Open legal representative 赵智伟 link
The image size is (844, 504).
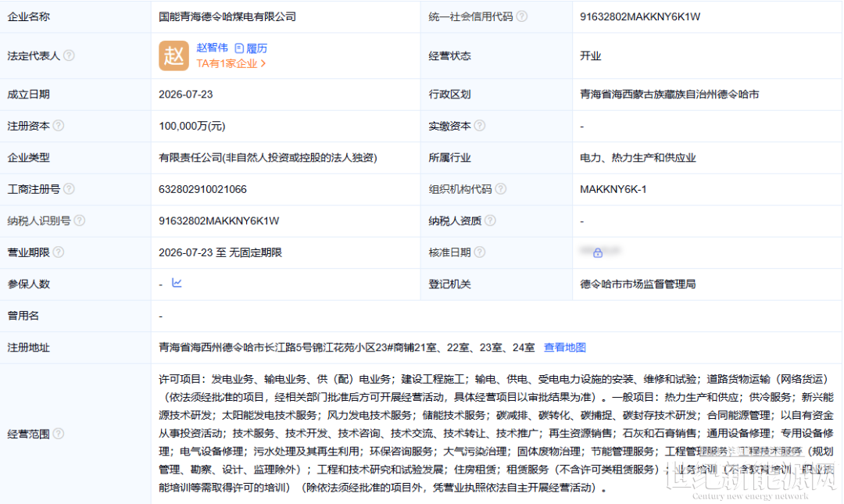point(212,48)
